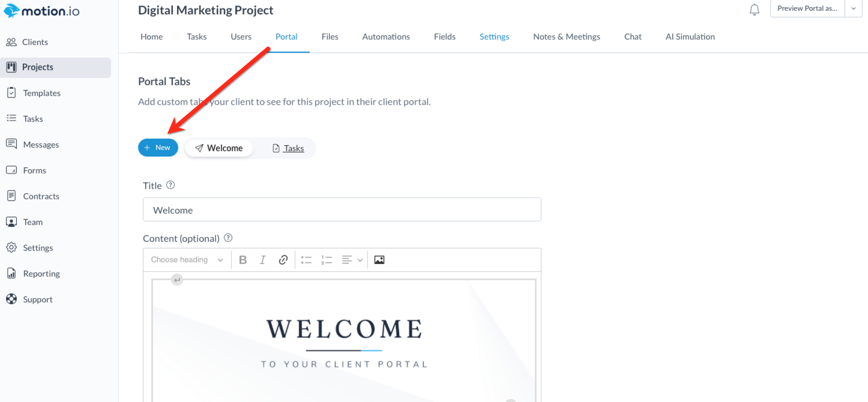Apply numbered list formatting
This screenshot has height=402, width=868.
[326, 259]
